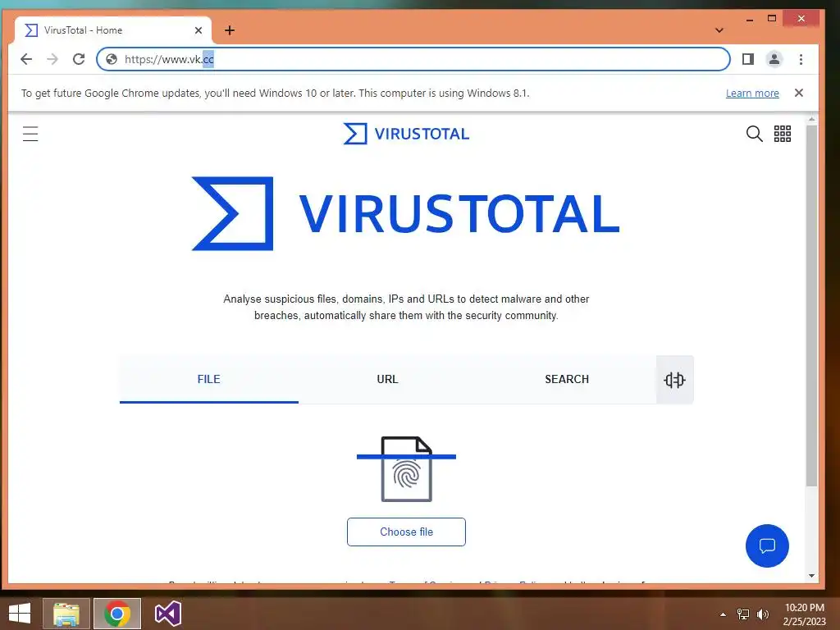Click the scrollbar down arrow
The height and width of the screenshot is (630, 840).
point(811,576)
